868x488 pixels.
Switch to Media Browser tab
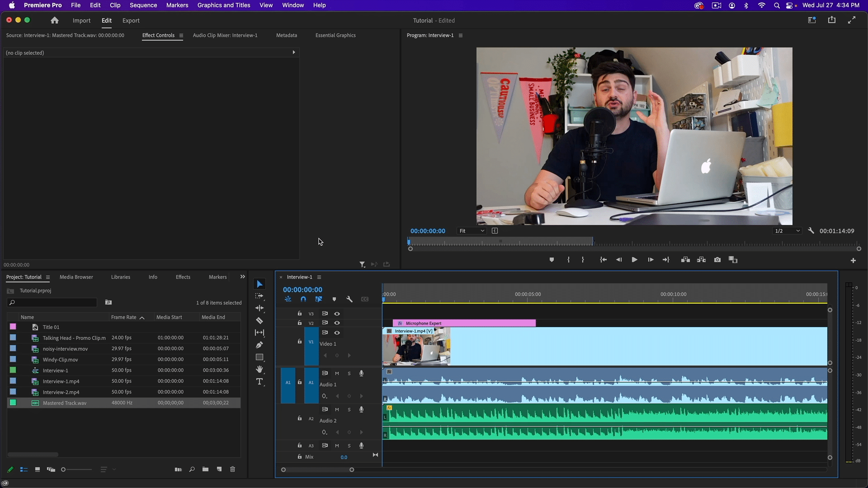(x=76, y=277)
